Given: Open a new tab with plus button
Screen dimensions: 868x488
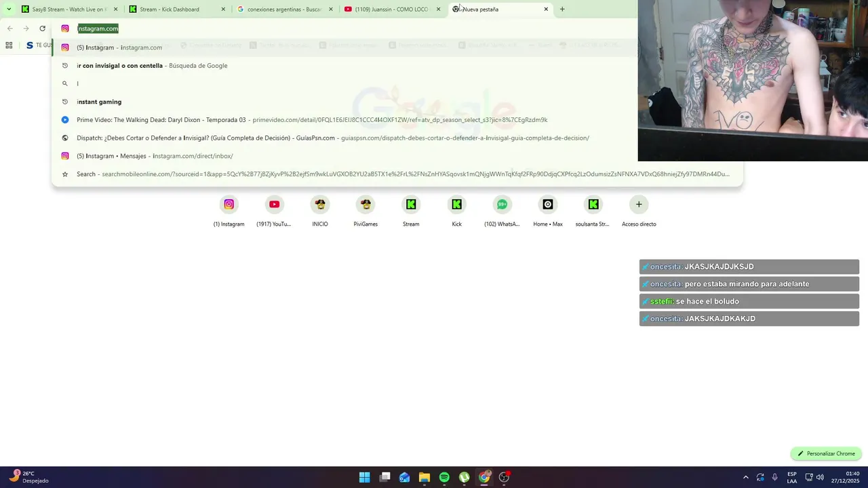Looking at the screenshot, I should coord(562,9).
